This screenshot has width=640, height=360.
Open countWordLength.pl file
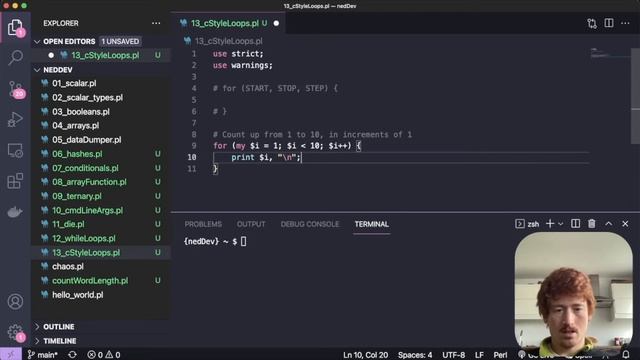(x=90, y=280)
